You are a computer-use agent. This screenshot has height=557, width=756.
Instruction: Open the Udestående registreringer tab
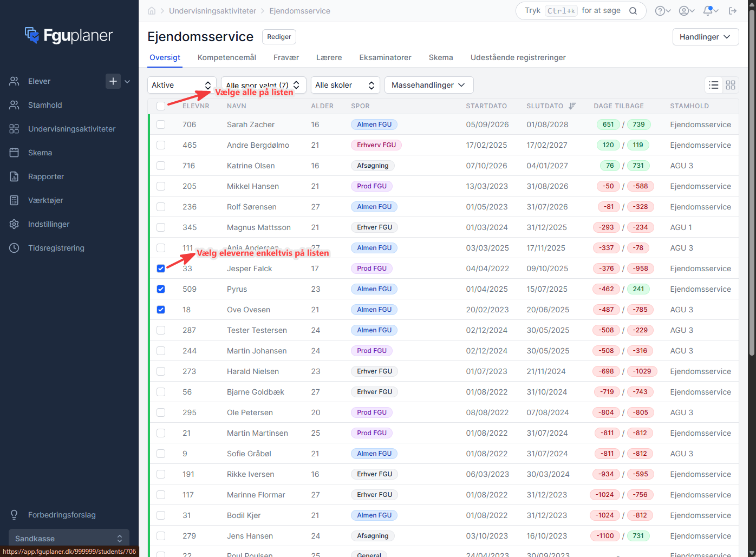coord(518,57)
